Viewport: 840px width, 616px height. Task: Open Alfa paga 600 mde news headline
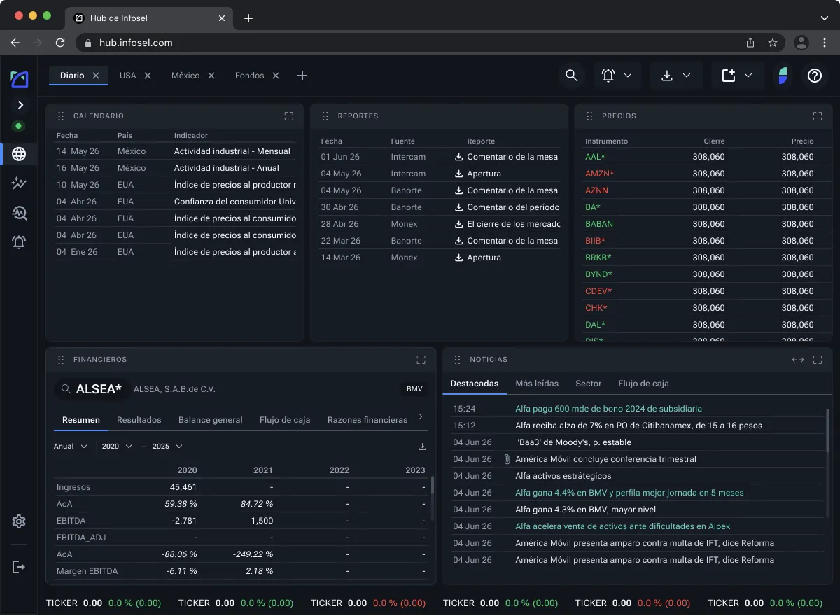608,409
